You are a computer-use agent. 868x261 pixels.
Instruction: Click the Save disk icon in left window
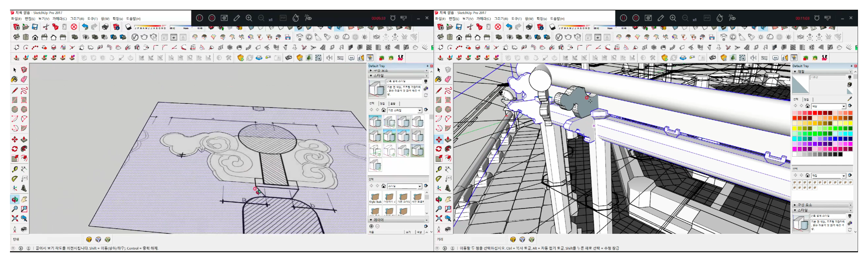tap(35, 27)
